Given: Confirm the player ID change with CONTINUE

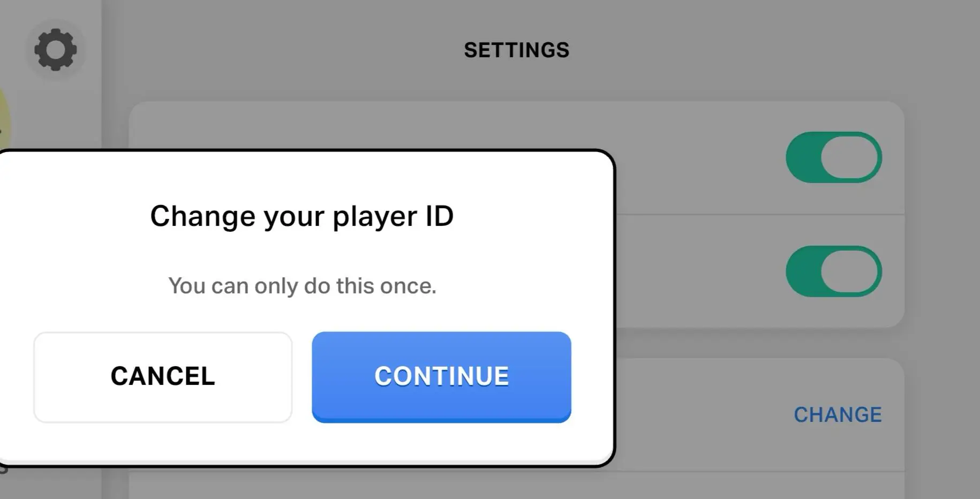Looking at the screenshot, I should 441,376.
